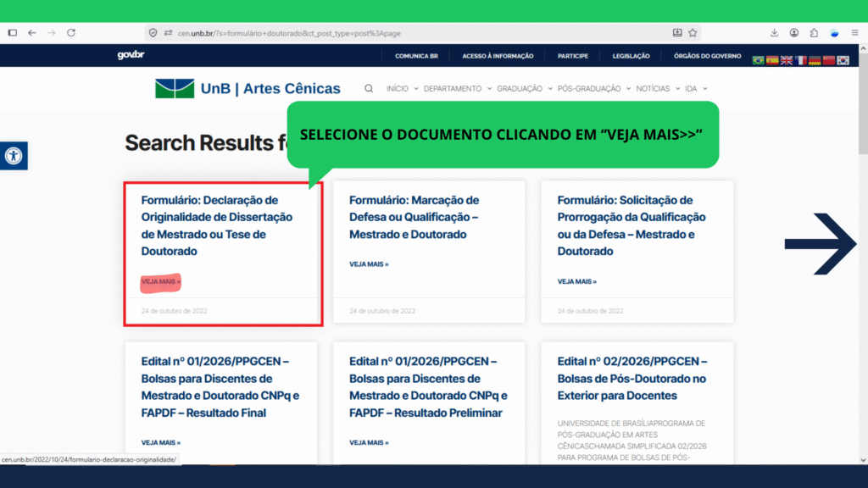Viewport: 868px width, 488px height.
Task: Select the South Korea flag language option
Action: 843,60
